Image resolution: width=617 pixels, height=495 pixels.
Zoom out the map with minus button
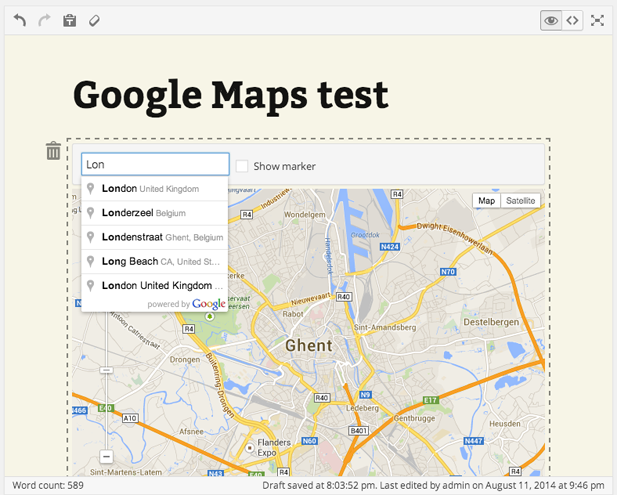pyautogui.click(x=106, y=457)
